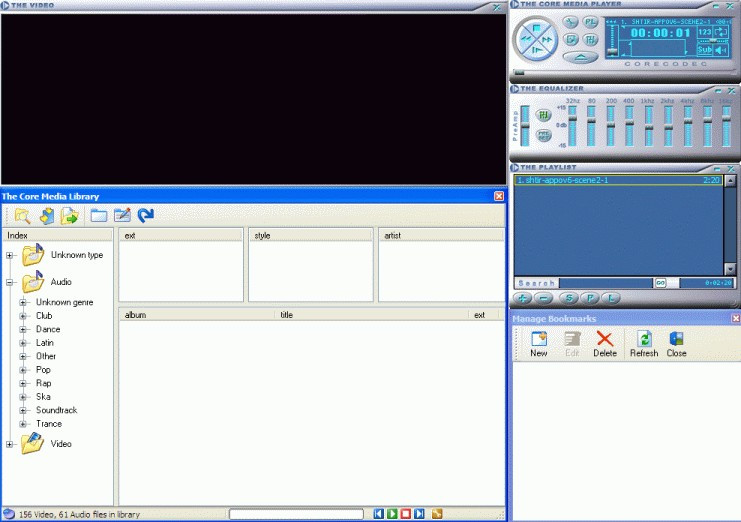Click New in Manage Bookmarks
The image size is (741, 522).
click(539, 344)
